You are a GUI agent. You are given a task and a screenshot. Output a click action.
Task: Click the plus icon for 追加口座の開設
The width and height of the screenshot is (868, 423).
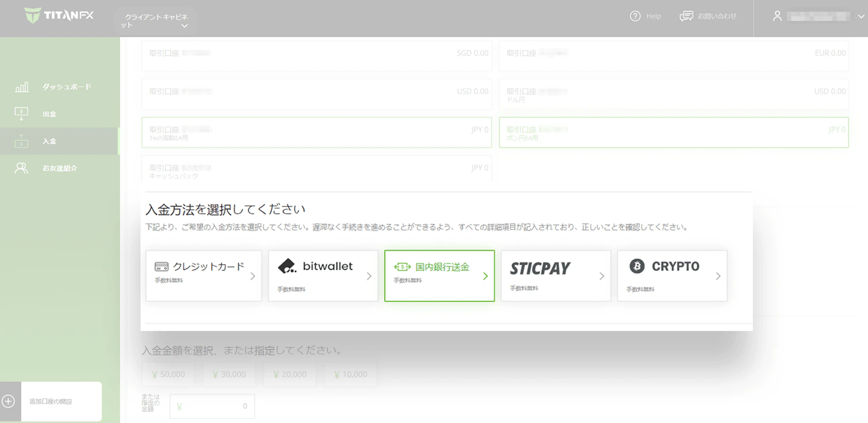pos(9,401)
